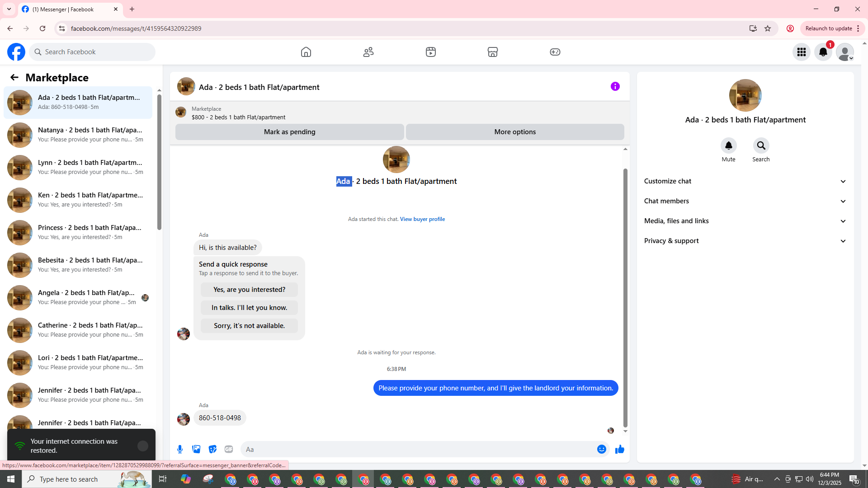Send quick reply 'In talks. I'll let you know.'

249,308
